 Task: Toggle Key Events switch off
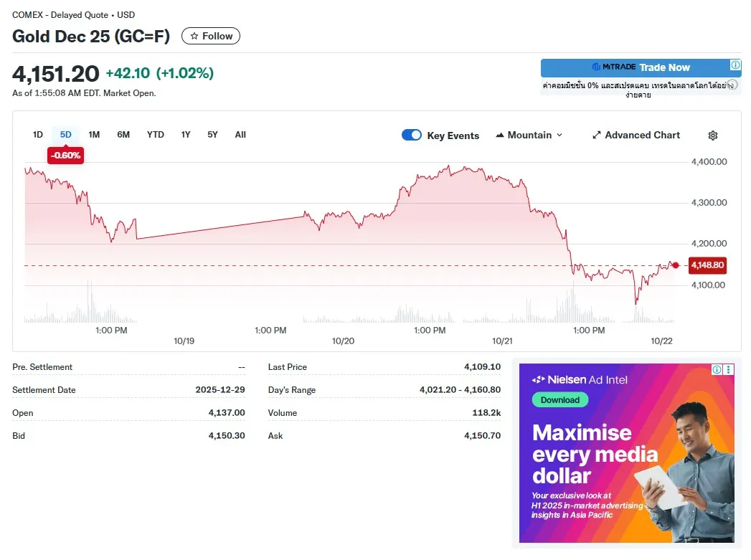412,135
